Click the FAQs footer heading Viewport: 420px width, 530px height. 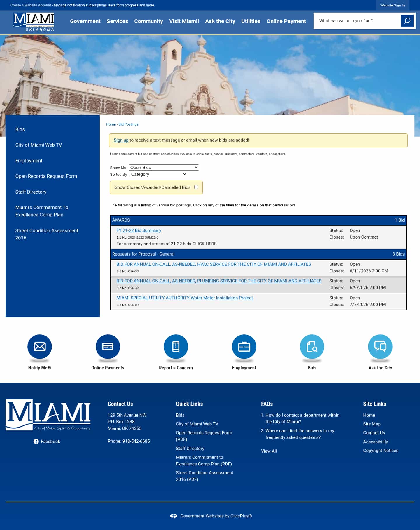[267, 404]
